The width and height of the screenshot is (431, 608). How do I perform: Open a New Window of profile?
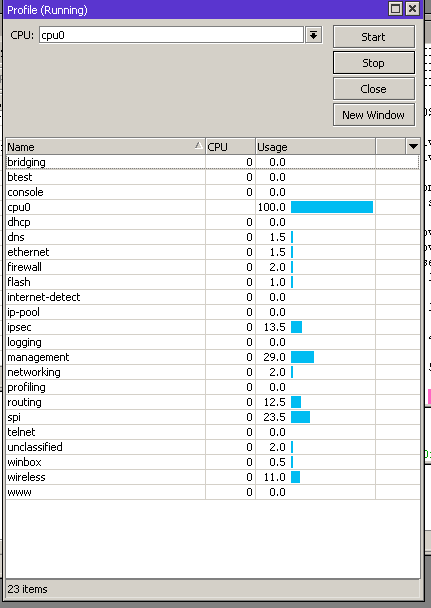coord(374,115)
